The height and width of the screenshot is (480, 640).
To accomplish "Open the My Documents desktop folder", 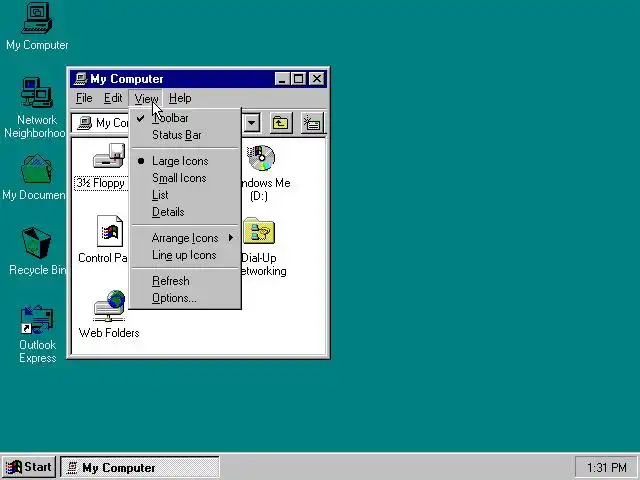I will [x=35, y=176].
